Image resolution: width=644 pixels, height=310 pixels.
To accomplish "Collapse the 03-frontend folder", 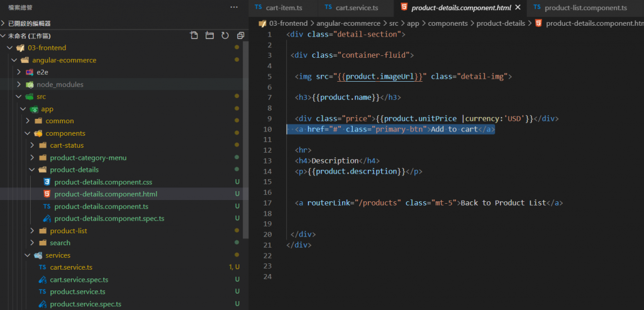I will point(10,48).
